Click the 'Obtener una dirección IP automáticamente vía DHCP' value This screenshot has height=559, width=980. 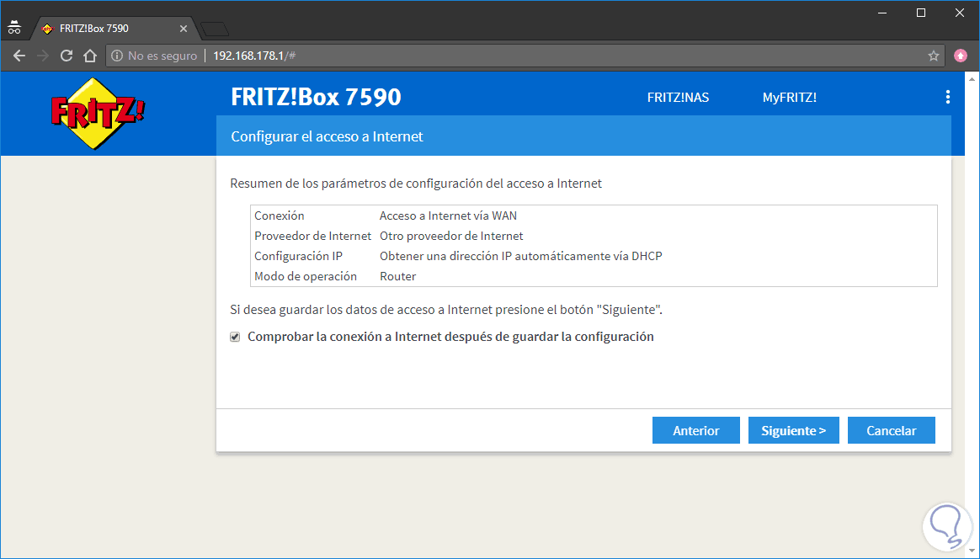[x=520, y=256]
